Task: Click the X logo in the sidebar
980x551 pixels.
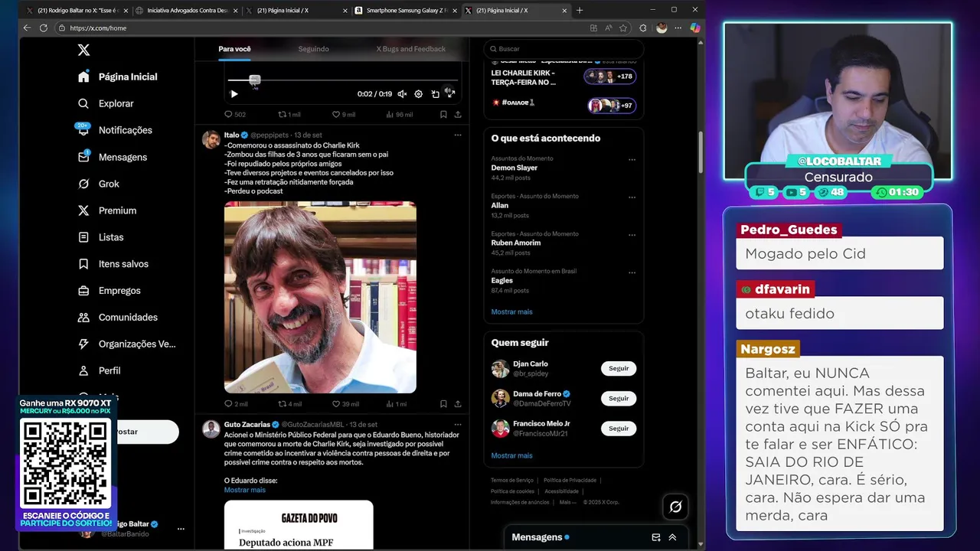Action: click(84, 50)
